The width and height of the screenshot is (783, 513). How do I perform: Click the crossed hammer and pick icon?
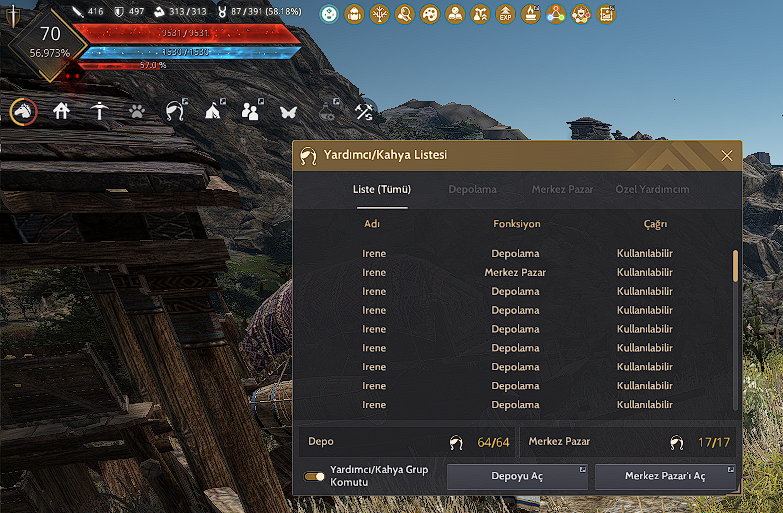(x=364, y=111)
